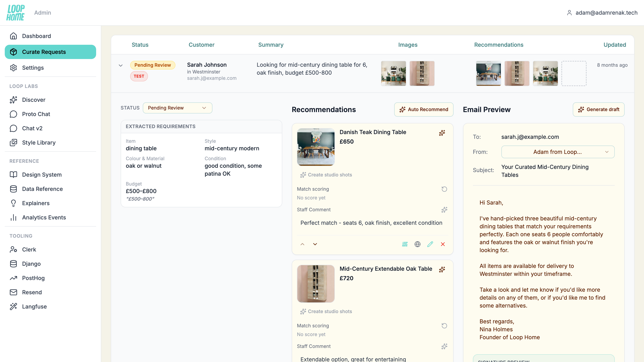
Task: Move Danish Teak recommendation up
Action: [302, 244]
